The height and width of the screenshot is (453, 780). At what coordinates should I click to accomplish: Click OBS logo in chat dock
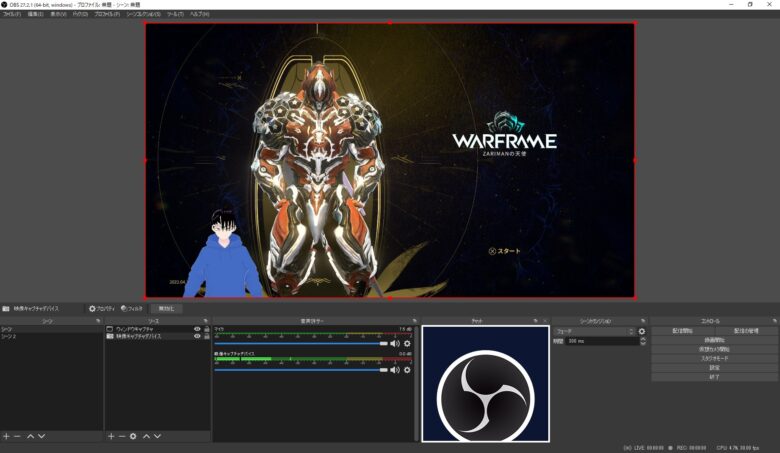coord(486,398)
